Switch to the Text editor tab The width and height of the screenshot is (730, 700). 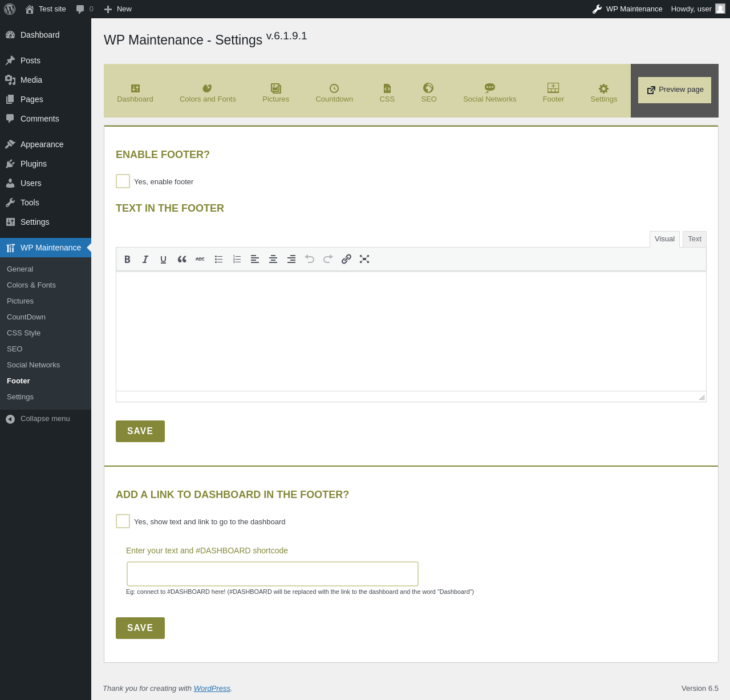click(x=695, y=239)
